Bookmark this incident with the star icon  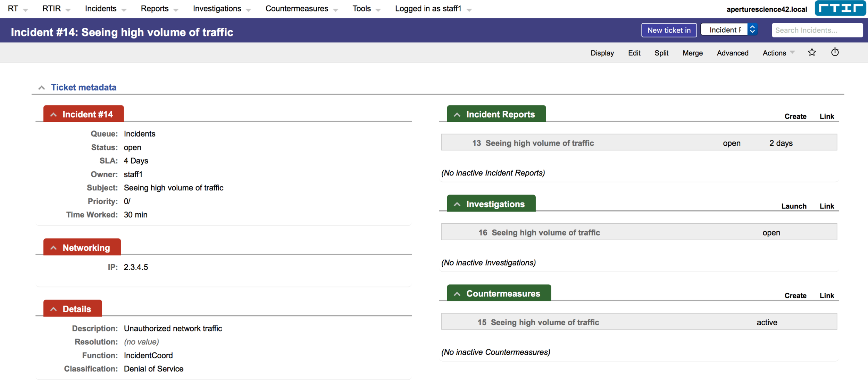(812, 52)
